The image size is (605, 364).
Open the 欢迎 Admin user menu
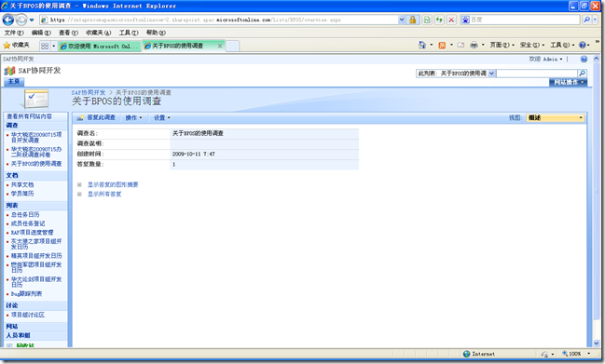point(545,59)
